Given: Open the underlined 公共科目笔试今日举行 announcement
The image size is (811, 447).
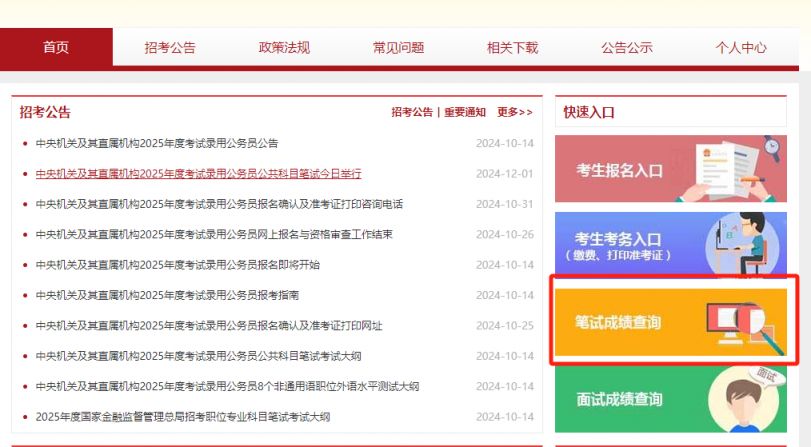Looking at the screenshot, I should (x=198, y=174).
